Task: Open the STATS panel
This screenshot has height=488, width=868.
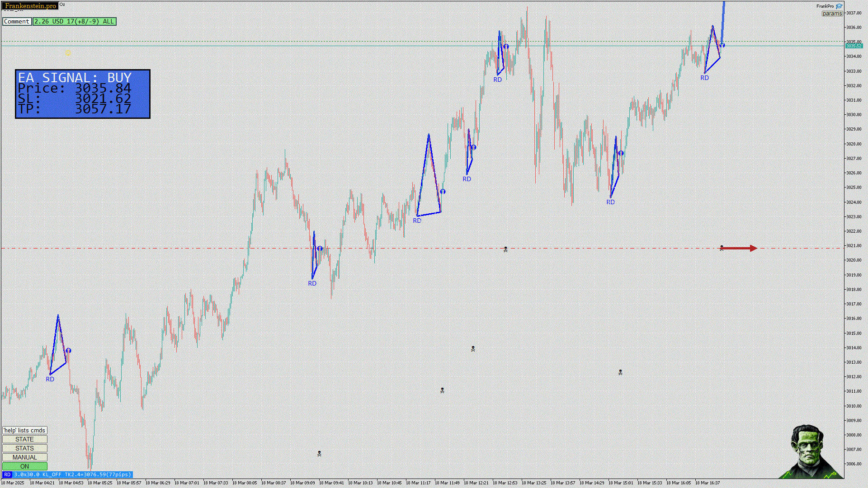Action: coord(24,448)
